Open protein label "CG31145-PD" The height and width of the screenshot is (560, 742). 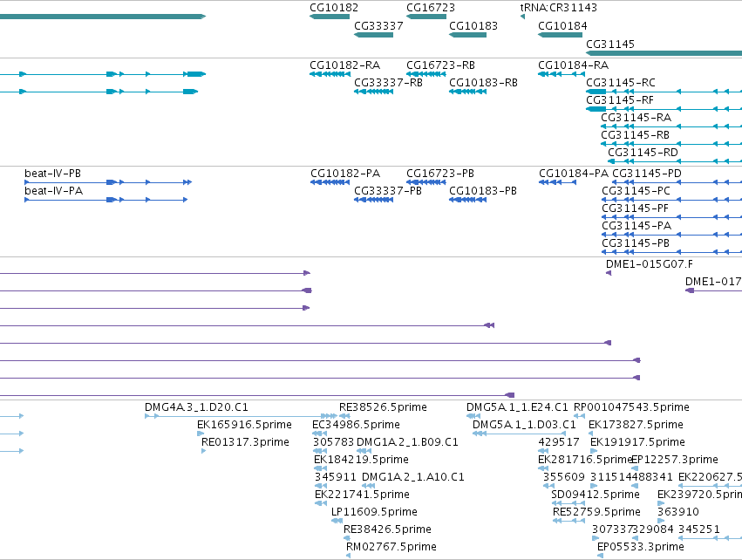(x=647, y=174)
